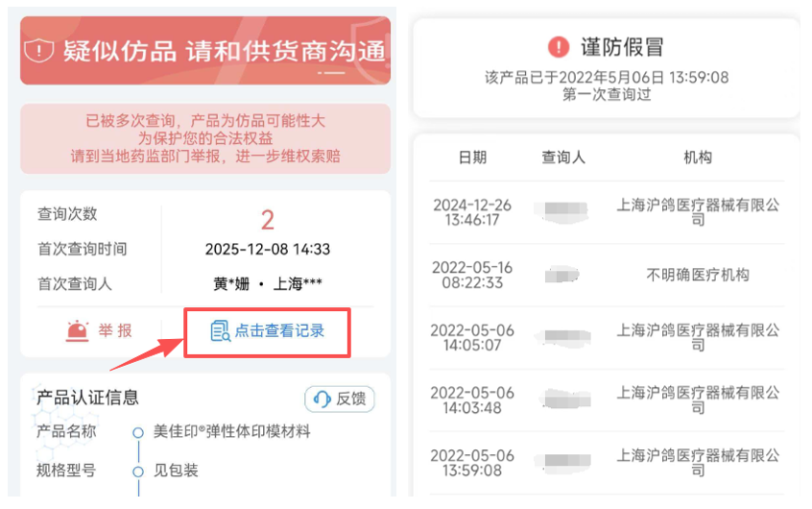812x509 pixels.
Task: Click the red alarm report icon
Action: (76, 330)
